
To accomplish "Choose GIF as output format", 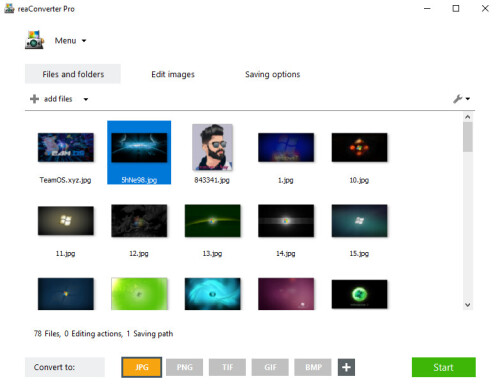I will tap(270, 367).
